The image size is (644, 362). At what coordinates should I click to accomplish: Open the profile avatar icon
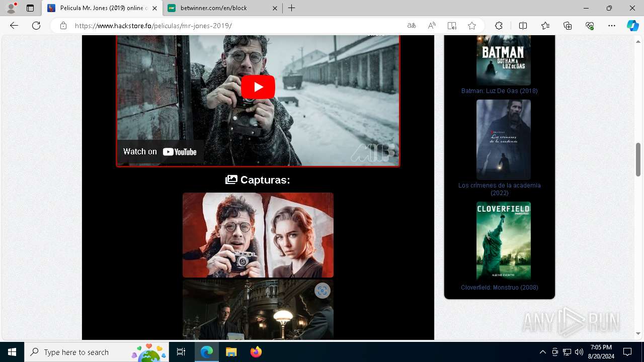11,8
